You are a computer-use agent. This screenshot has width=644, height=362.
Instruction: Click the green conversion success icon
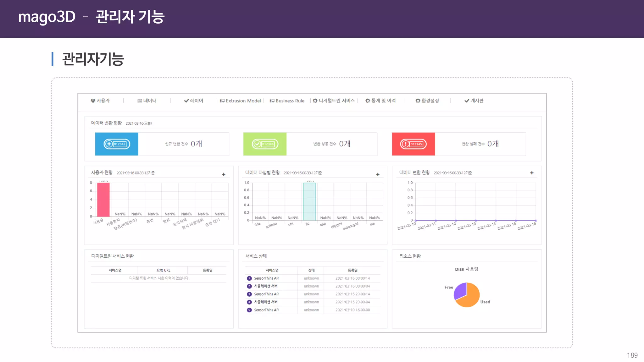[x=265, y=144]
